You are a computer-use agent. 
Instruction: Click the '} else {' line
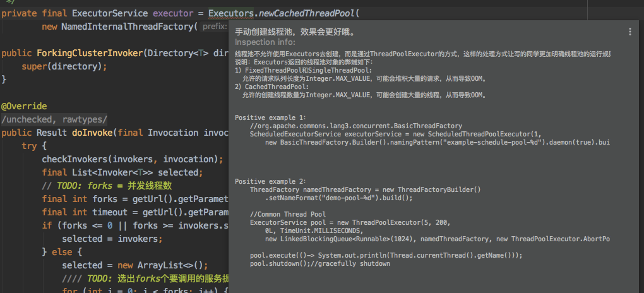62,251
